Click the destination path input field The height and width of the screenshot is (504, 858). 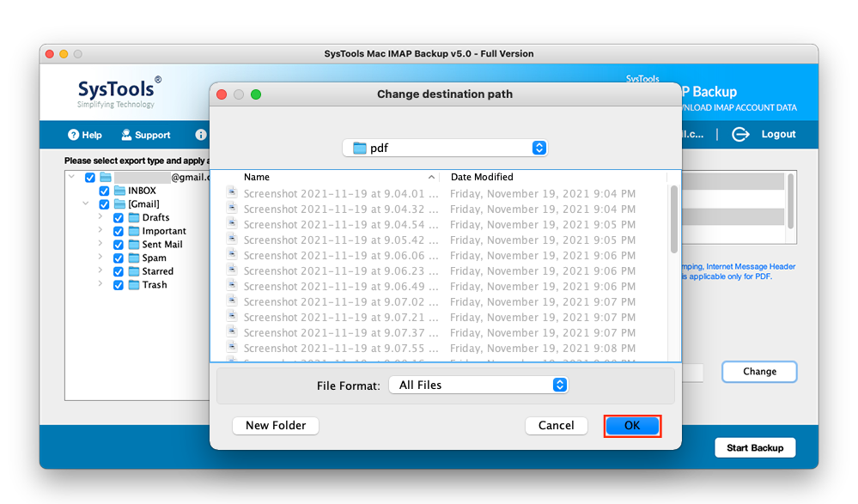692,372
